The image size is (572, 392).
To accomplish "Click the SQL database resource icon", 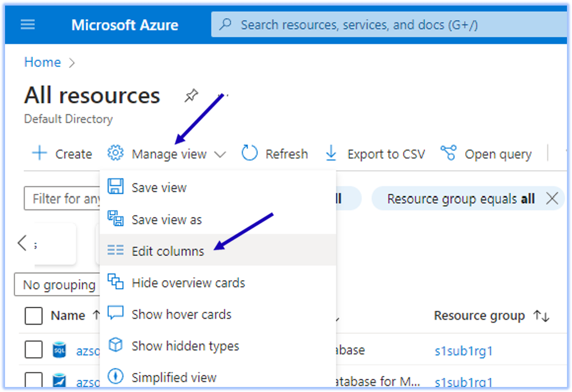I will (x=60, y=350).
